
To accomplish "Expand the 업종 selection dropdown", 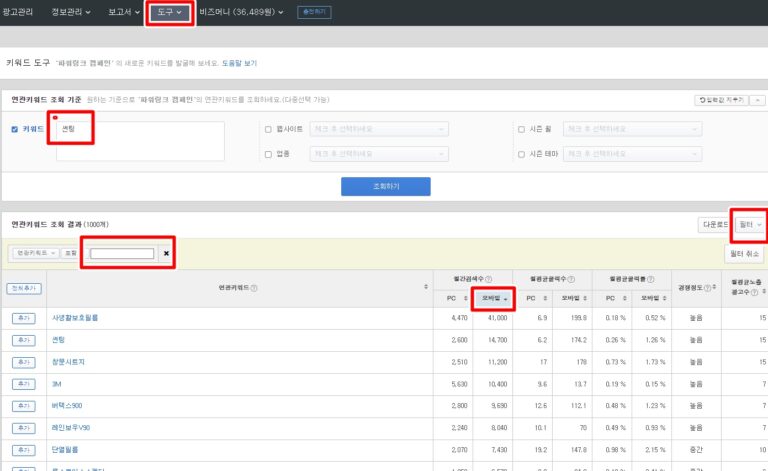I will click(380, 154).
